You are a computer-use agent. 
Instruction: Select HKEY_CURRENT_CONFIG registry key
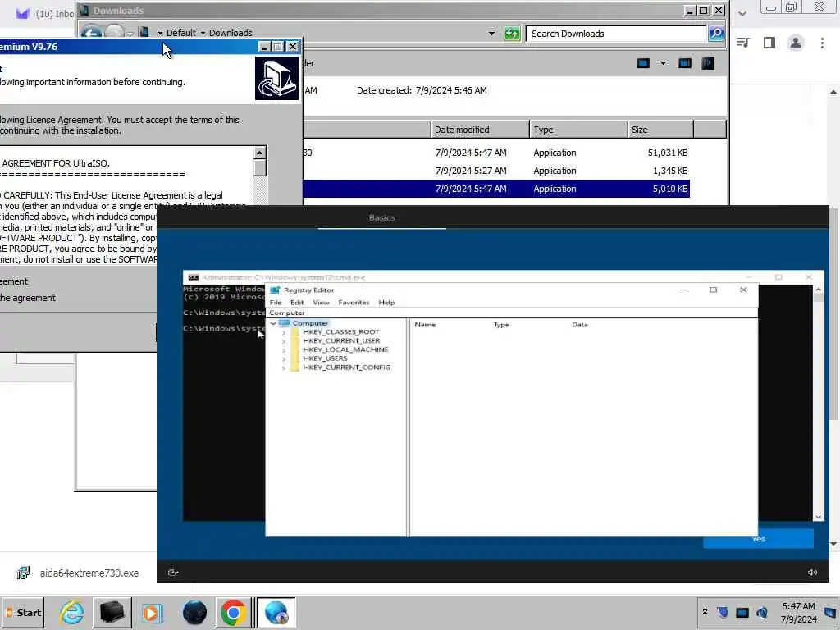click(x=346, y=367)
